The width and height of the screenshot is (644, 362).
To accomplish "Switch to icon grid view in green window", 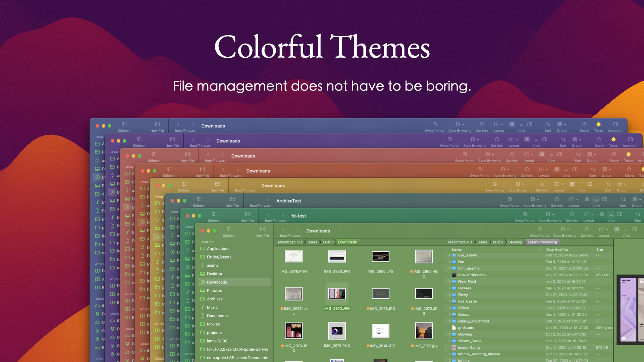I will [x=617, y=230].
